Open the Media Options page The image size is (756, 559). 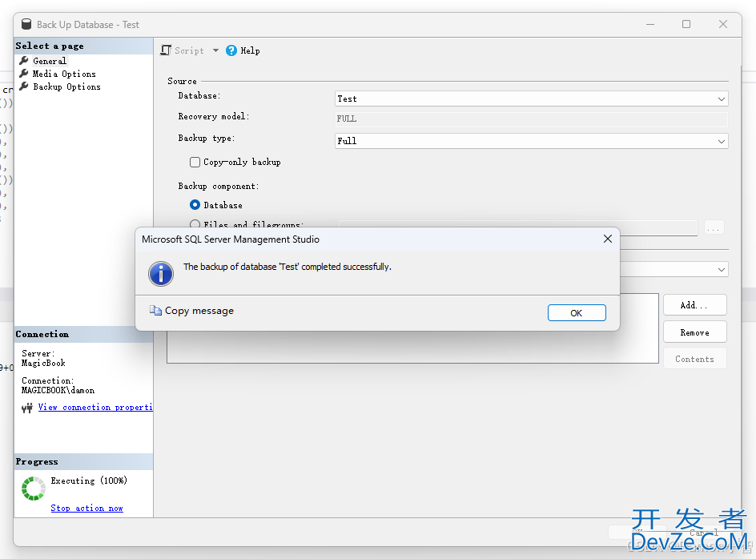pyautogui.click(x=64, y=74)
